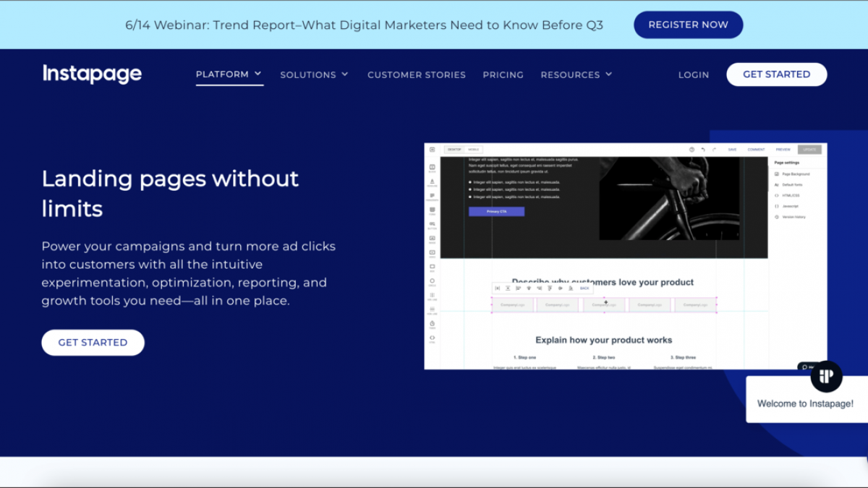Open the Instapage chat widget icon
Screen dimensions: 868x488
point(826,376)
